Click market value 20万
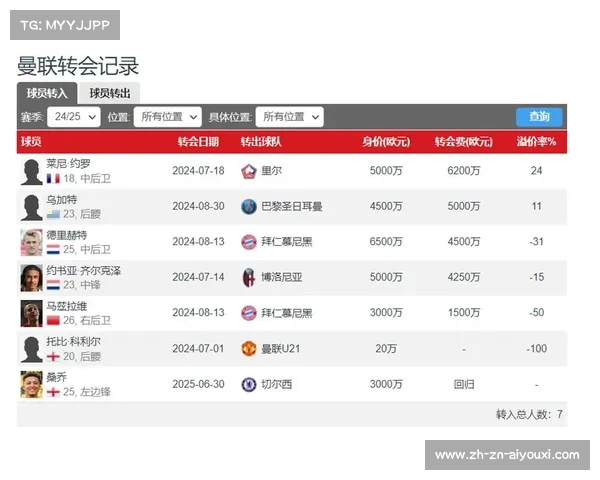Screen dimensions: 600x480 pyautogui.click(x=386, y=349)
